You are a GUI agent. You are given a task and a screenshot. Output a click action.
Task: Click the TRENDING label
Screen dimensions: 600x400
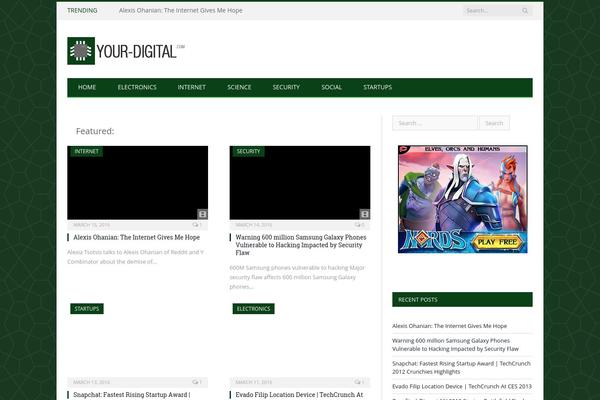[x=82, y=11]
